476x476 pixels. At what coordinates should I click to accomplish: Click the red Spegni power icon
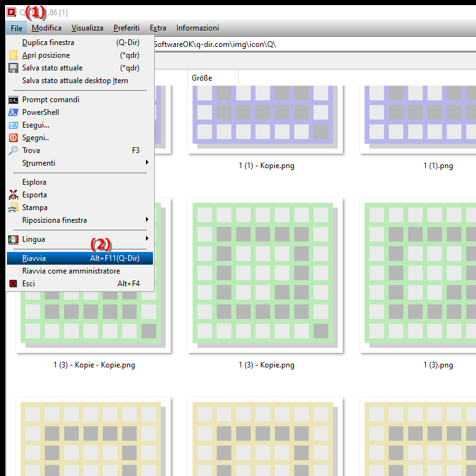(x=13, y=138)
